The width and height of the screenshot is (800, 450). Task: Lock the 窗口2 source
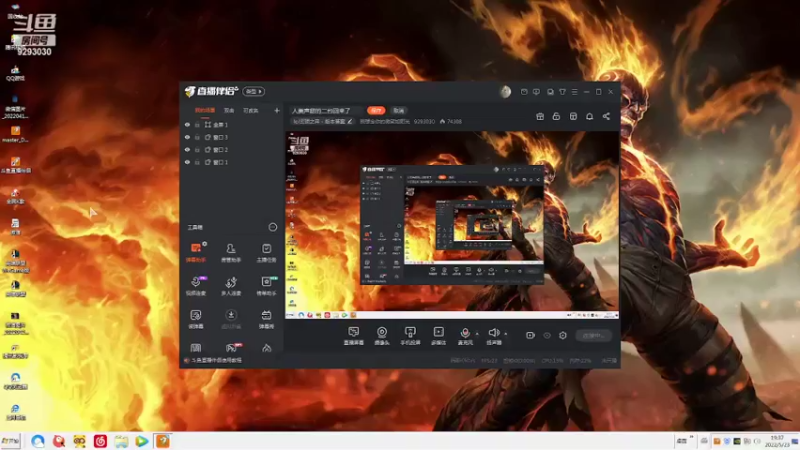click(x=197, y=149)
